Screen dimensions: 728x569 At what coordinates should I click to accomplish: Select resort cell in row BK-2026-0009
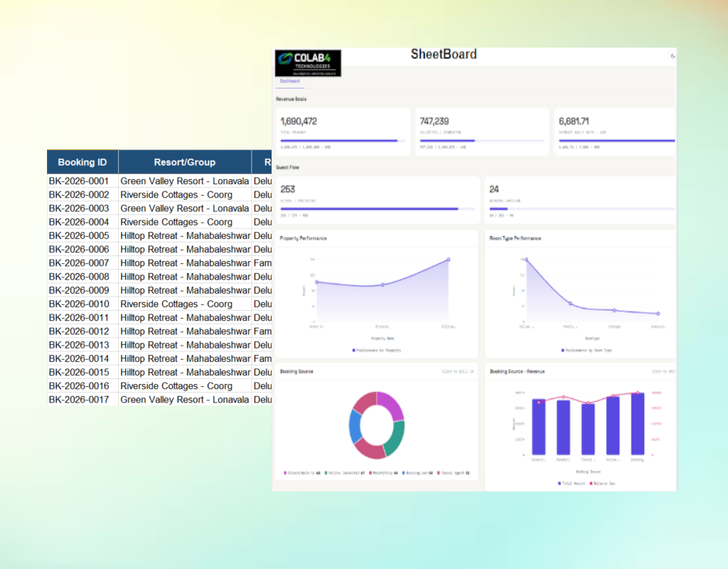pos(185,290)
